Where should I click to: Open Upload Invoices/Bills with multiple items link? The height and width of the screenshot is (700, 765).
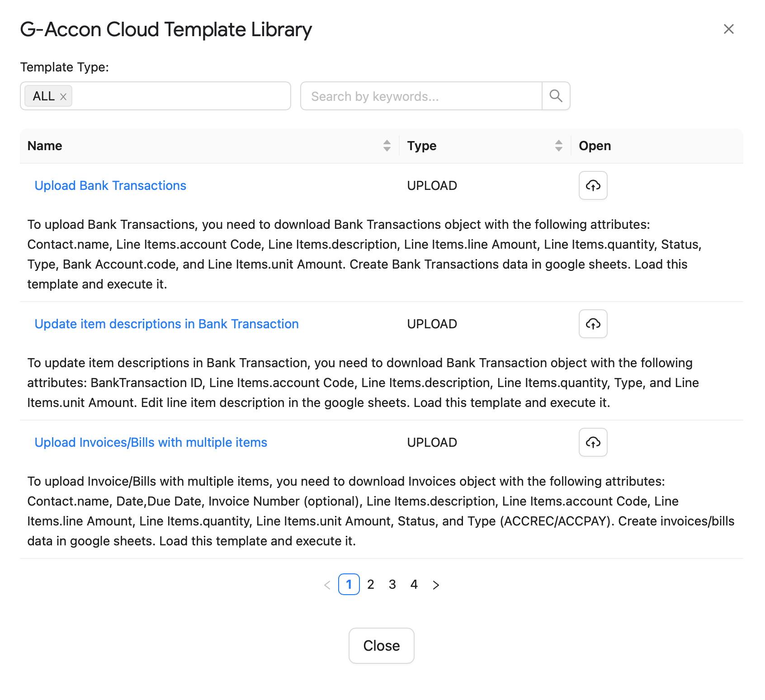coord(151,442)
